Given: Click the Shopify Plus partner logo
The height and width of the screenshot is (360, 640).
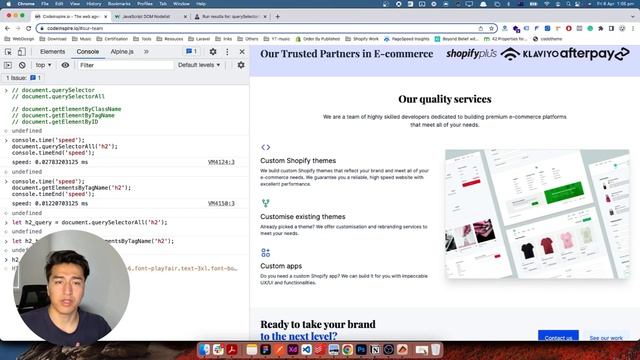Looking at the screenshot, I should coord(471,53).
